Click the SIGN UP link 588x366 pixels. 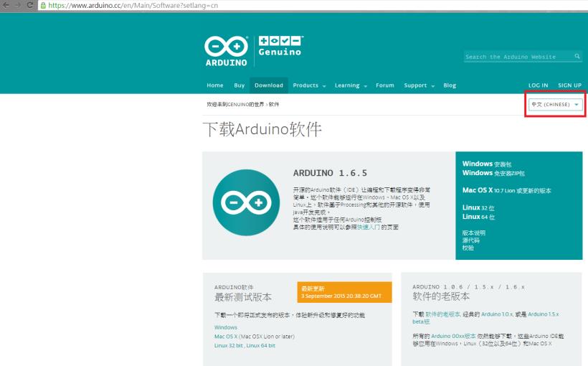click(x=569, y=85)
